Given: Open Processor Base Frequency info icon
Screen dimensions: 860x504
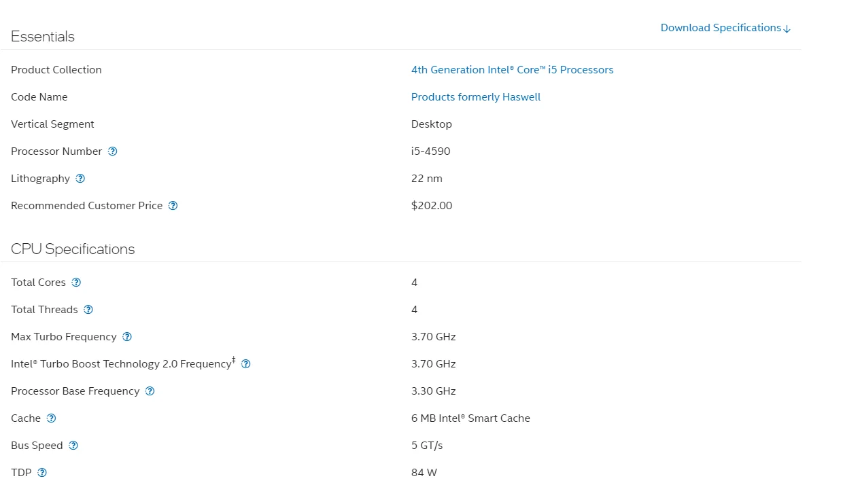Looking at the screenshot, I should click(150, 391).
